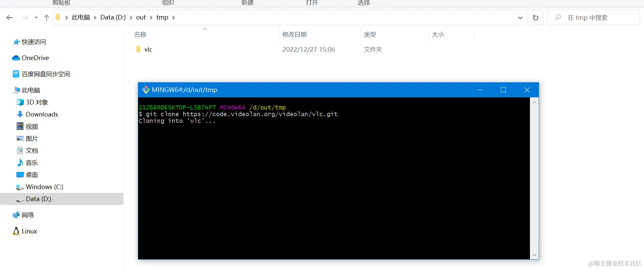Open 文档 folder in sidebar
The image size is (644, 269).
(32, 150)
